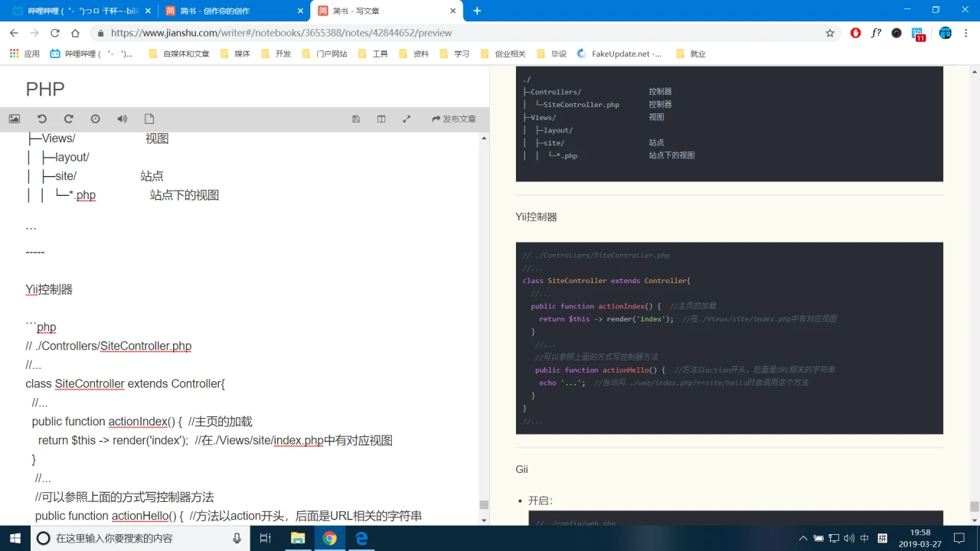
Task: Go to the browser home page
Action: point(75,33)
